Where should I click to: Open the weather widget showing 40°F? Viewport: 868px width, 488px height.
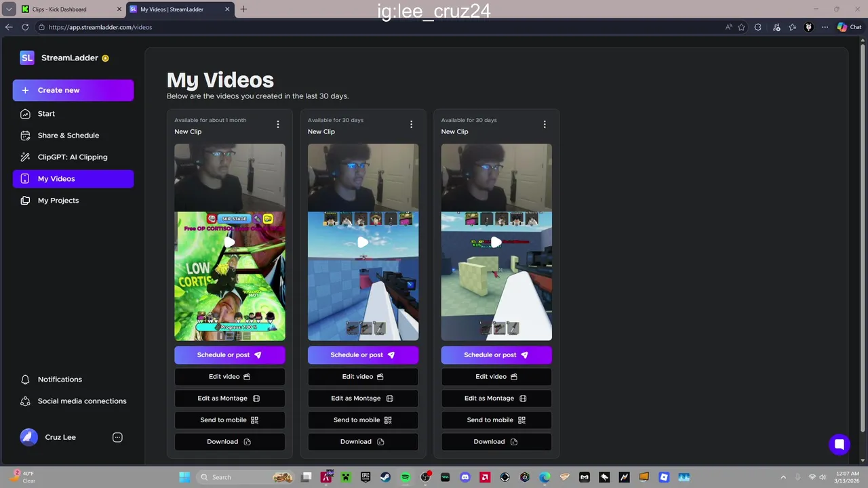point(22,477)
